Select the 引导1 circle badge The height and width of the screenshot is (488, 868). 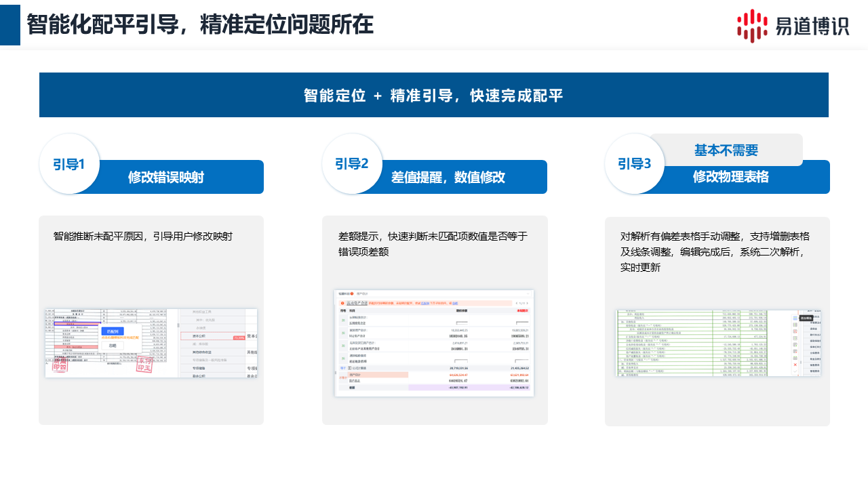pyautogui.click(x=69, y=164)
